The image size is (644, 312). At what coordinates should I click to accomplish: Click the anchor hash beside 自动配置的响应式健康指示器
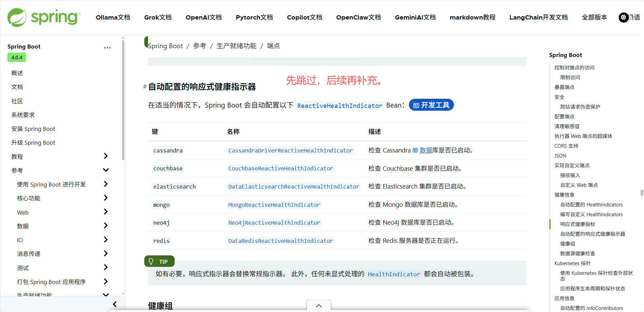pos(145,87)
